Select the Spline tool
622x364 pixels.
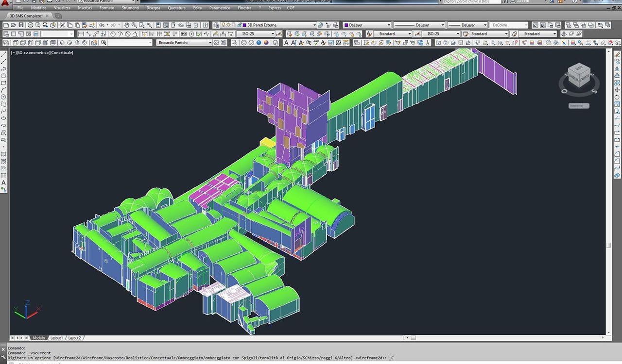pyautogui.click(x=3, y=111)
